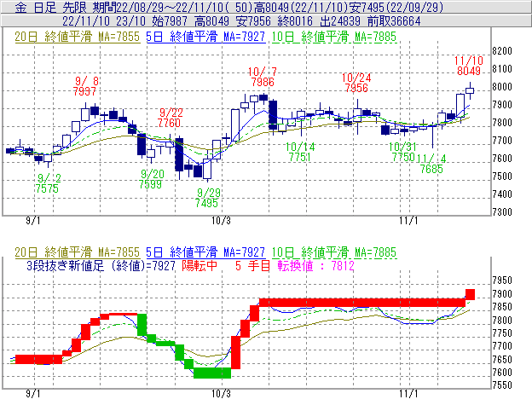The height and width of the screenshot is (405, 532).
Task: Click the 安7495(22/09/29) period low text
Action: coord(397,7)
